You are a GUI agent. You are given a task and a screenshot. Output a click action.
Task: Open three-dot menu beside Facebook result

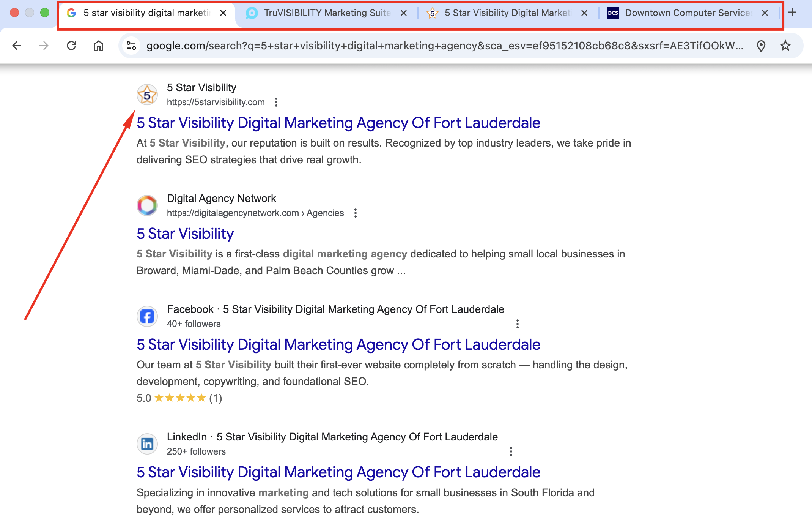click(x=518, y=324)
